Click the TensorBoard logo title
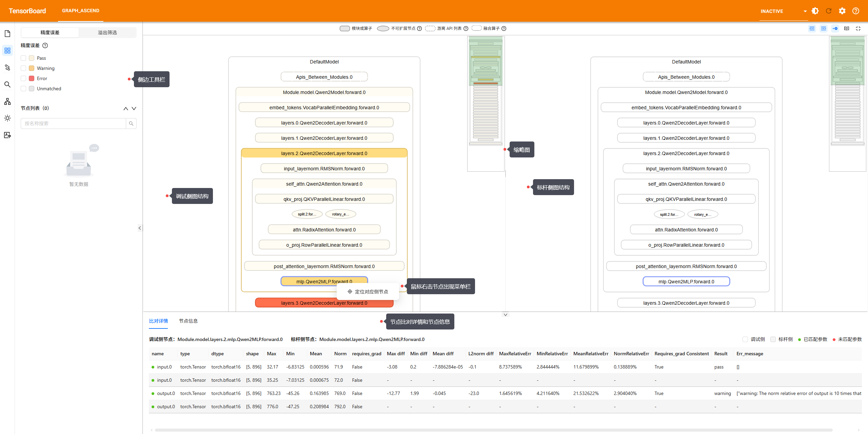The height and width of the screenshot is (434, 868). 27,11
